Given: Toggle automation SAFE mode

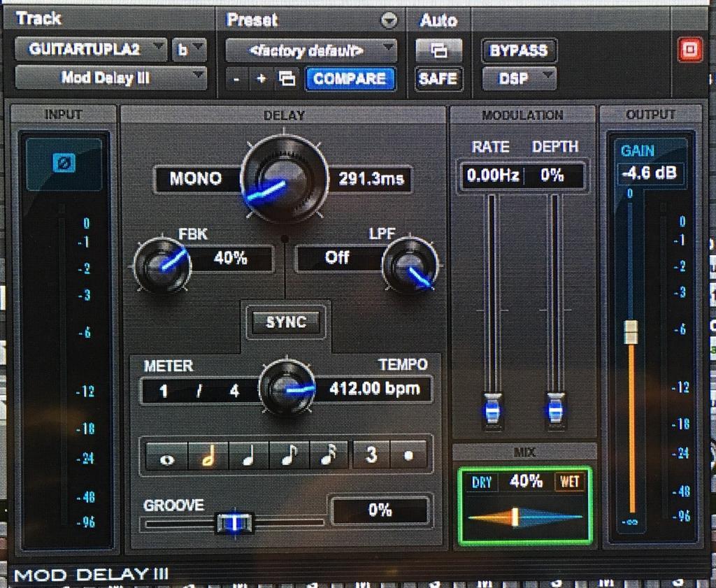Looking at the screenshot, I should point(438,78).
